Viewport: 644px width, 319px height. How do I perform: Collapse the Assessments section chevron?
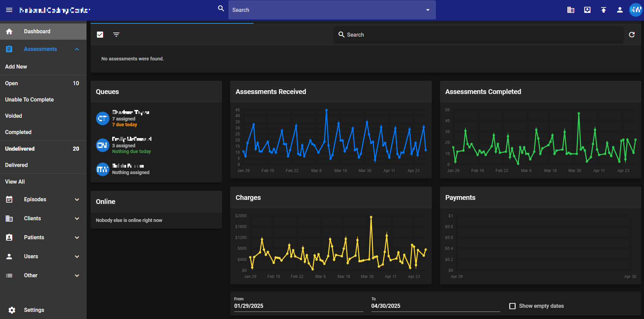(77, 49)
